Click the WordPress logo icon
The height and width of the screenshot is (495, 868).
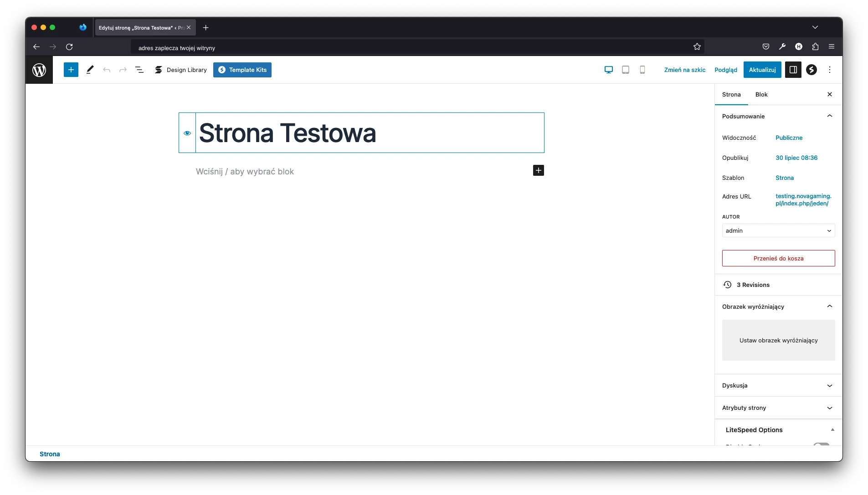point(39,70)
